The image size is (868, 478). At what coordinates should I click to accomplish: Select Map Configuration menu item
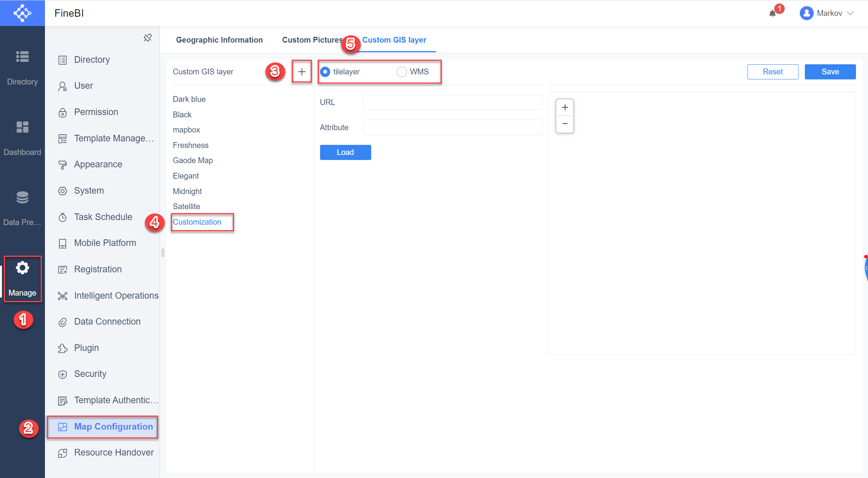click(102, 426)
